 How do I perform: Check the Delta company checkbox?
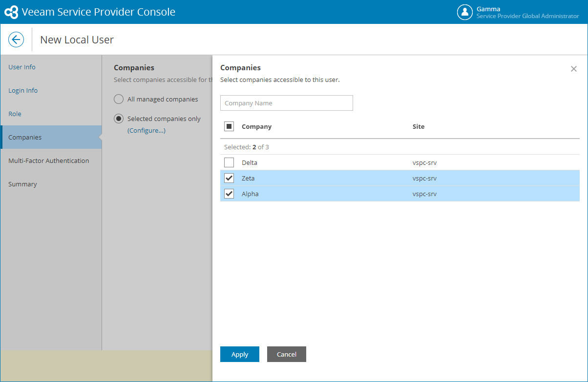click(229, 162)
